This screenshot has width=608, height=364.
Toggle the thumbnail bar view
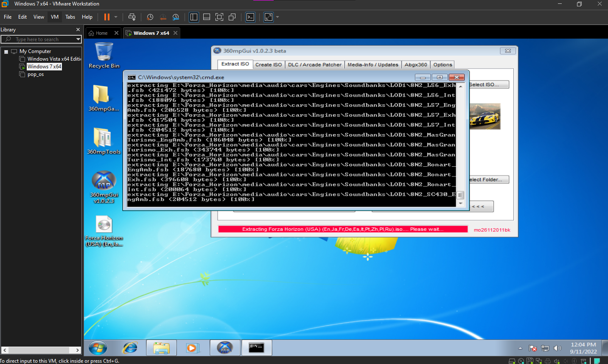click(x=207, y=17)
